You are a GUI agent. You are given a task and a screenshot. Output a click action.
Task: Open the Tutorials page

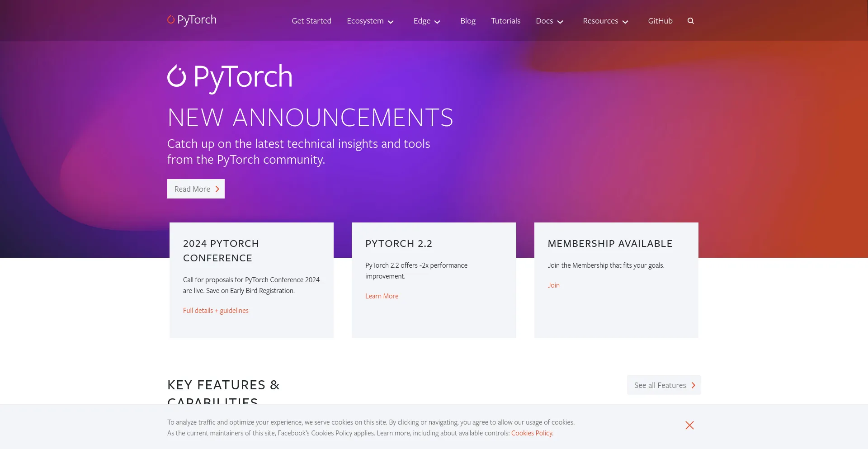click(x=505, y=21)
